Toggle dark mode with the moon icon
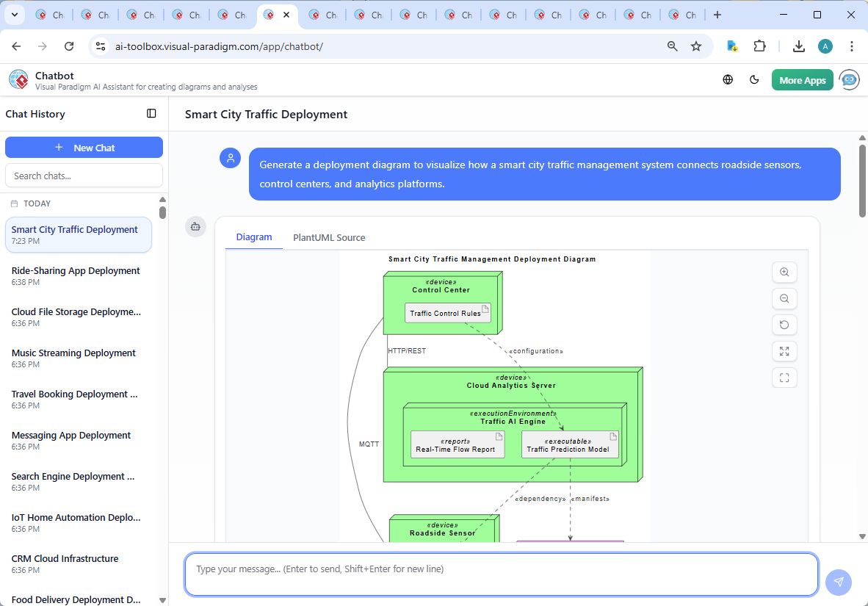Image resolution: width=868 pixels, height=606 pixels. pyautogui.click(x=754, y=79)
